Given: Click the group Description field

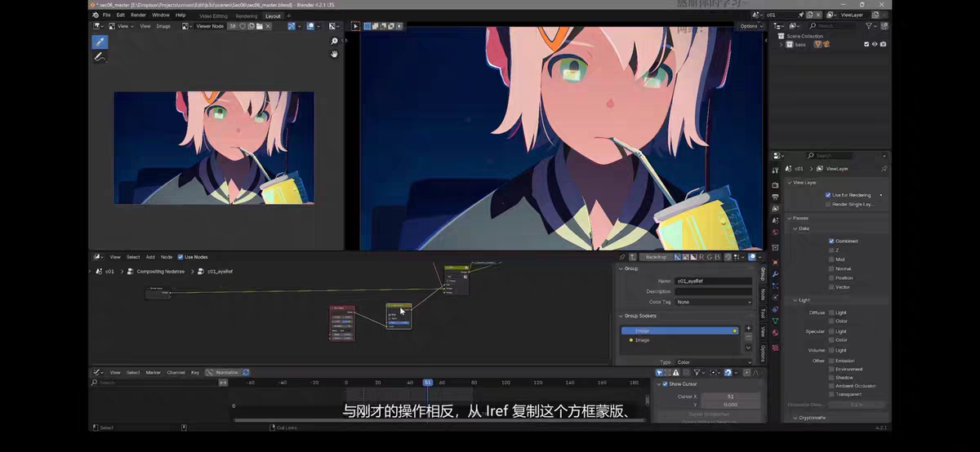Looking at the screenshot, I should click(x=714, y=291).
